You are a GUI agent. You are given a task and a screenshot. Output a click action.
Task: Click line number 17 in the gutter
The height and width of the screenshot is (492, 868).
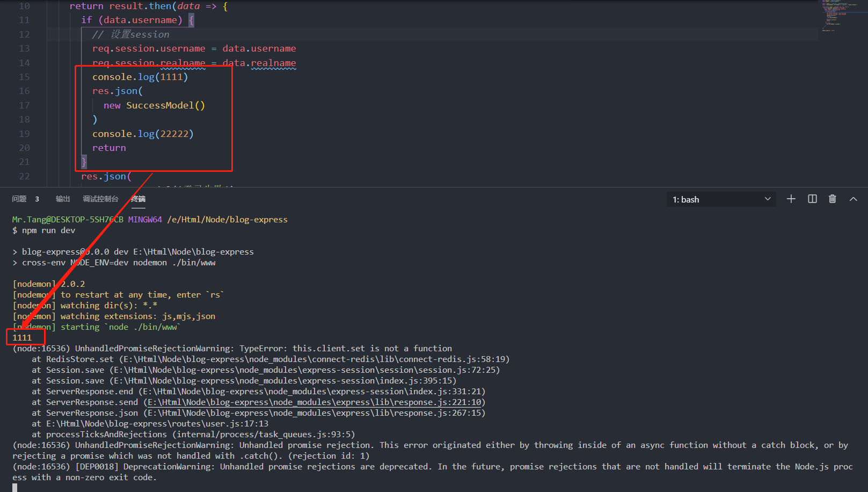pyautogui.click(x=24, y=105)
